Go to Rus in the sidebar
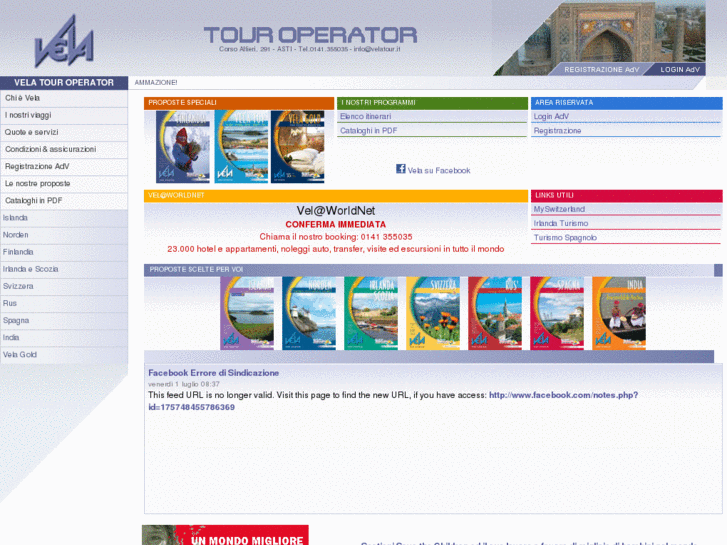The height and width of the screenshot is (545, 727). pyautogui.click(x=64, y=304)
